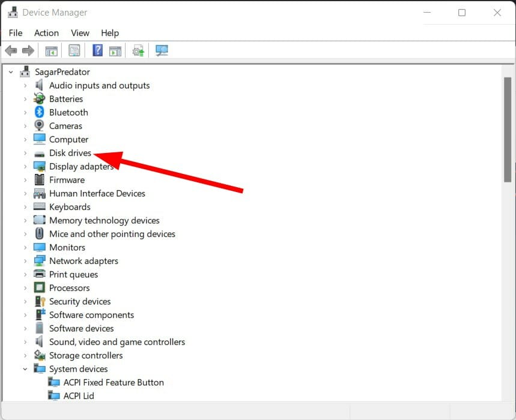516x420 pixels.
Task: Click the Processors icon
Action: pyautogui.click(x=39, y=287)
